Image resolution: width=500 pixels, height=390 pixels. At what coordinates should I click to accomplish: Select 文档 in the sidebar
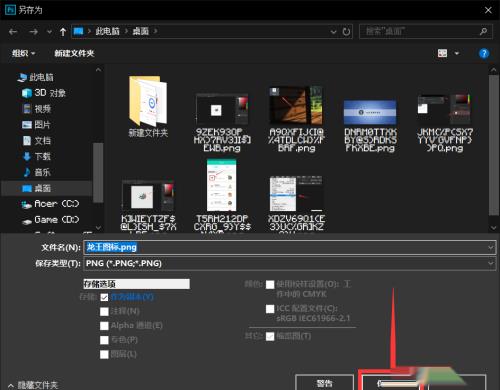pos(36,140)
